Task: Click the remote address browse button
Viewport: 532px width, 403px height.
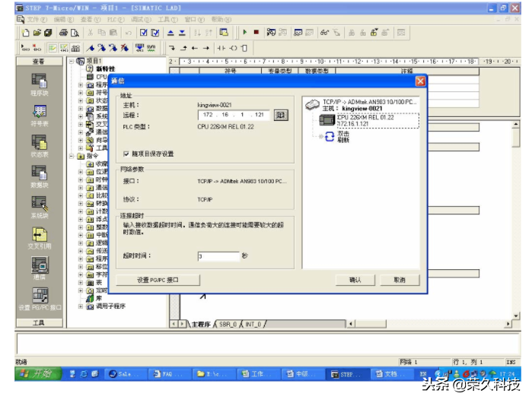Action: [x=280, y=115]
